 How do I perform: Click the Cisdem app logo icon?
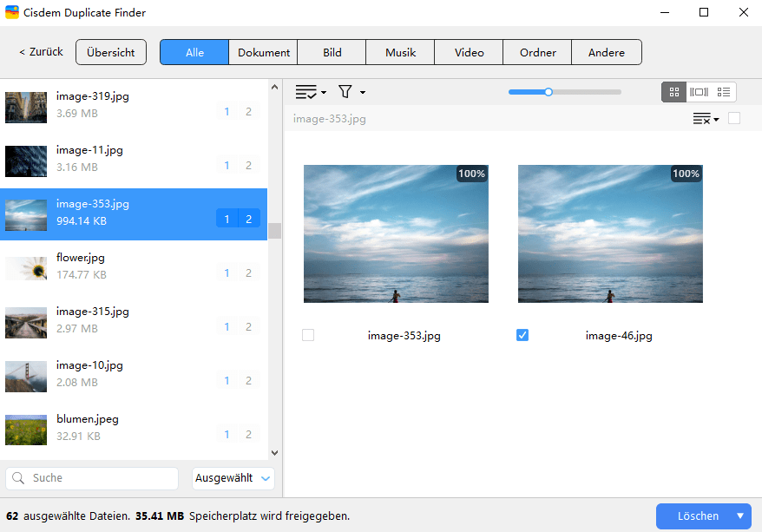click(x=12, y=13)
